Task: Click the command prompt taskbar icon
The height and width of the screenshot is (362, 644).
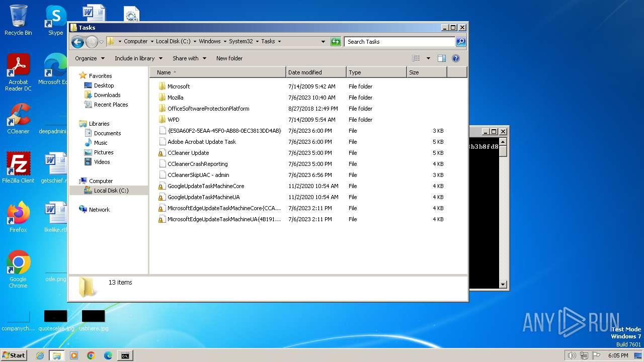Action: click(x=125, y=355)
